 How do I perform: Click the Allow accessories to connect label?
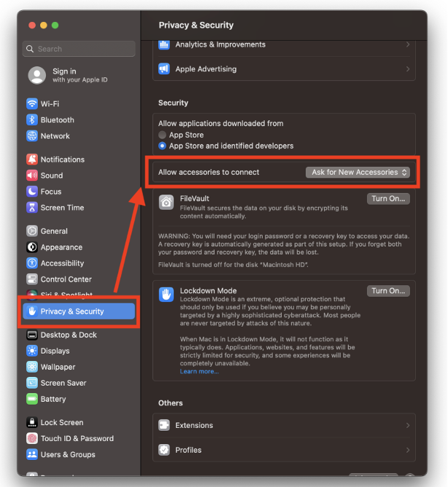(x=209, y=172)
